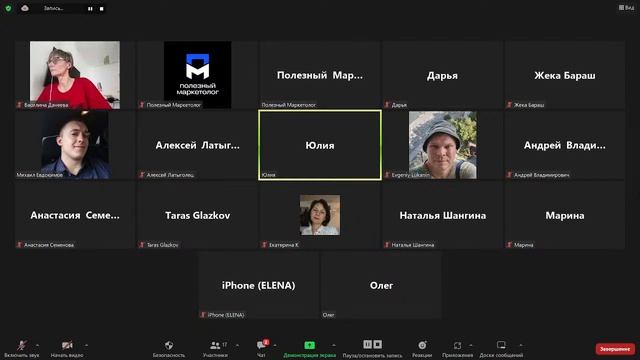This screenshot has width=640, height=360.
Task: Select the Анастасия Семе... participant tile
Action: coord(75,215)
